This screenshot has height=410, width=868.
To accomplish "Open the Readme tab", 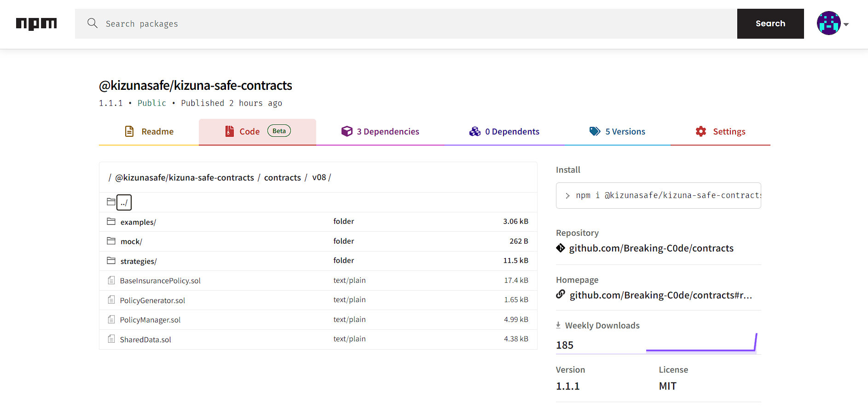I will 149,132.
